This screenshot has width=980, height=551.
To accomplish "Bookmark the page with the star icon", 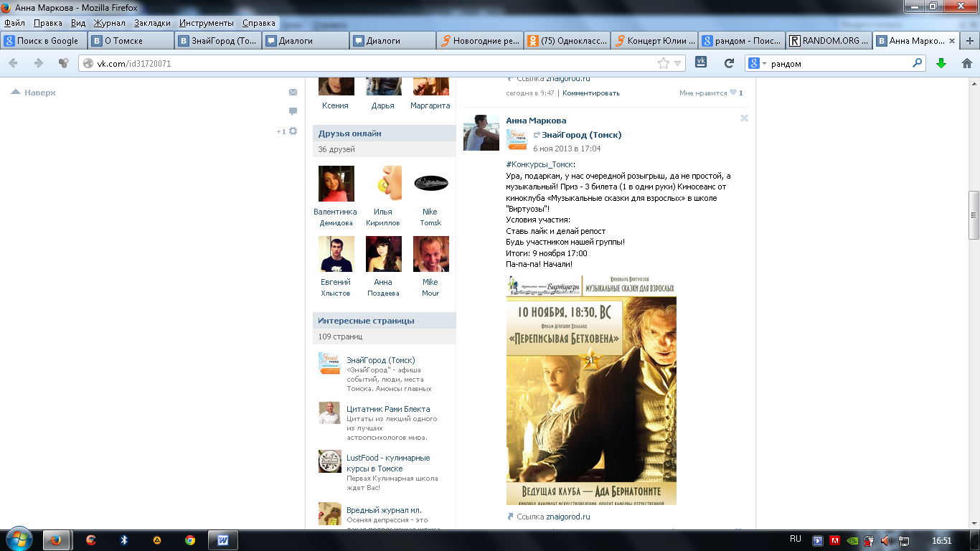I will click(664, 63).
